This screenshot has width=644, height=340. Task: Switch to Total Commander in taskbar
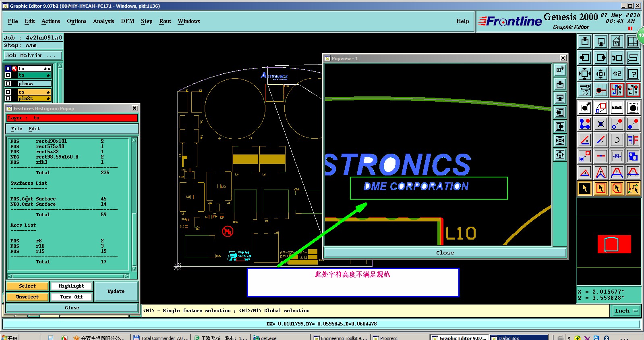click(x=161, y=338)
